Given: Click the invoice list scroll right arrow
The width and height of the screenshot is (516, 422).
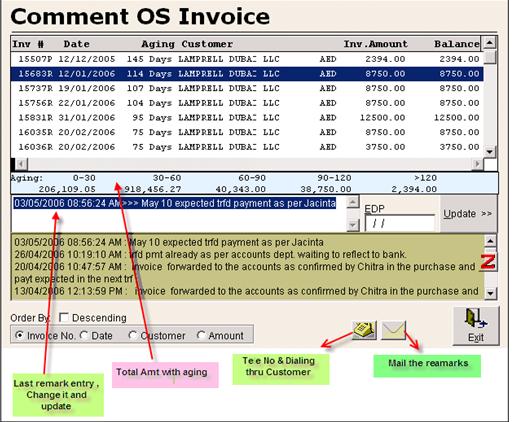Looking at the screenshot, I should 478,164.
